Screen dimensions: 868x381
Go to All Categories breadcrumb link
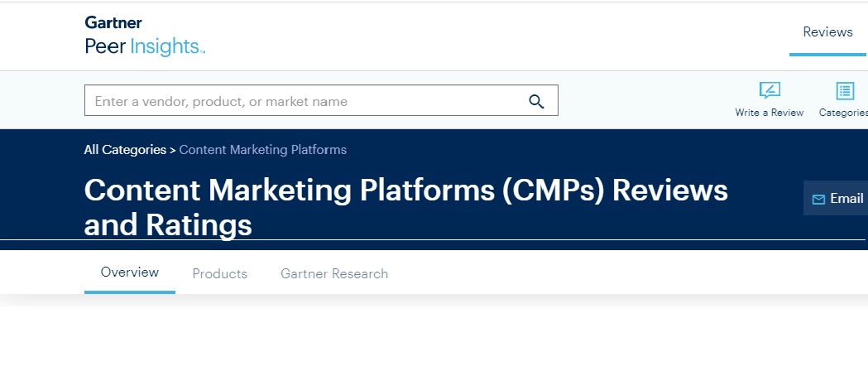pos(125,150)
